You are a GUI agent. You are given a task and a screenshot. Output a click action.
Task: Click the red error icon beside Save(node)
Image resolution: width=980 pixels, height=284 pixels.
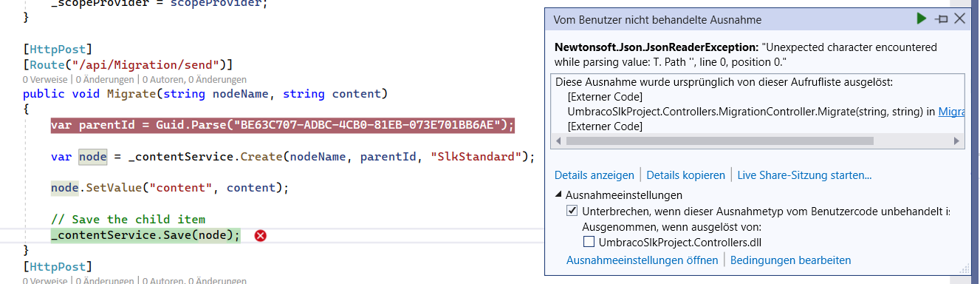(x=261, y=235)
